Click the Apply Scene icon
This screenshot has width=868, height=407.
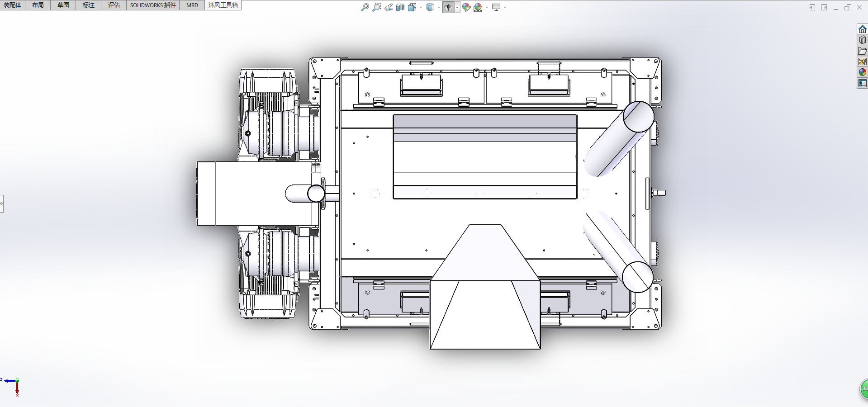pos(478,7)
